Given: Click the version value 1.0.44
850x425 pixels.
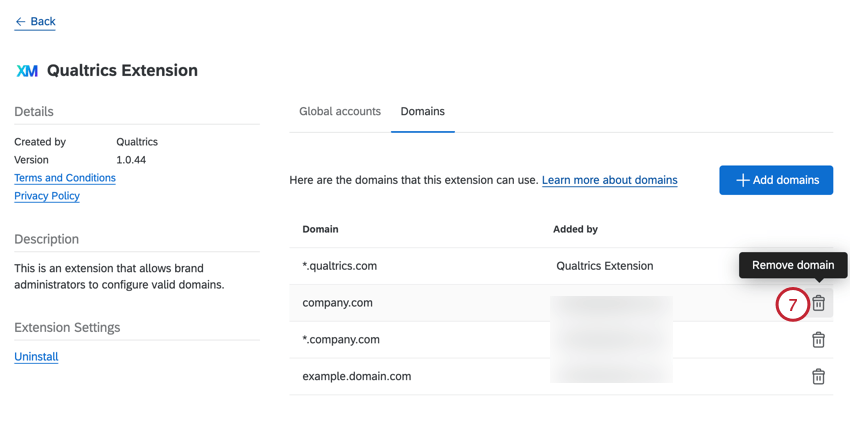Looking at the screenshot, I should click(131, 160).
